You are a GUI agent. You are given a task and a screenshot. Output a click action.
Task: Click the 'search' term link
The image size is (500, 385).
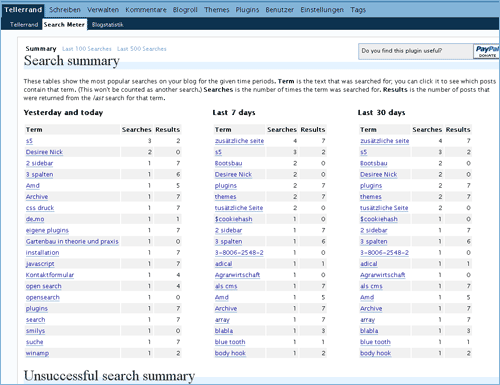point(35,320)
